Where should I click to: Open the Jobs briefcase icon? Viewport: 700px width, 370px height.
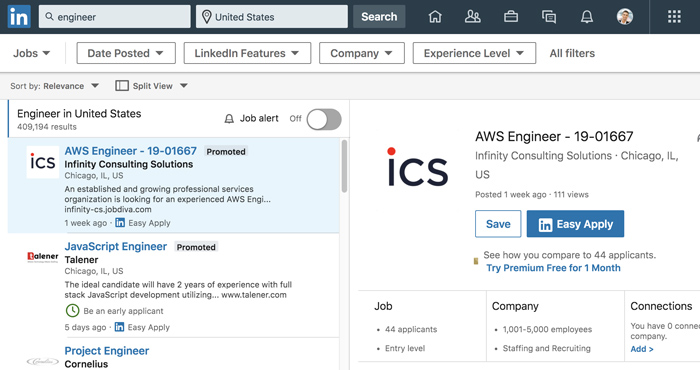click(x=511, y=17)
